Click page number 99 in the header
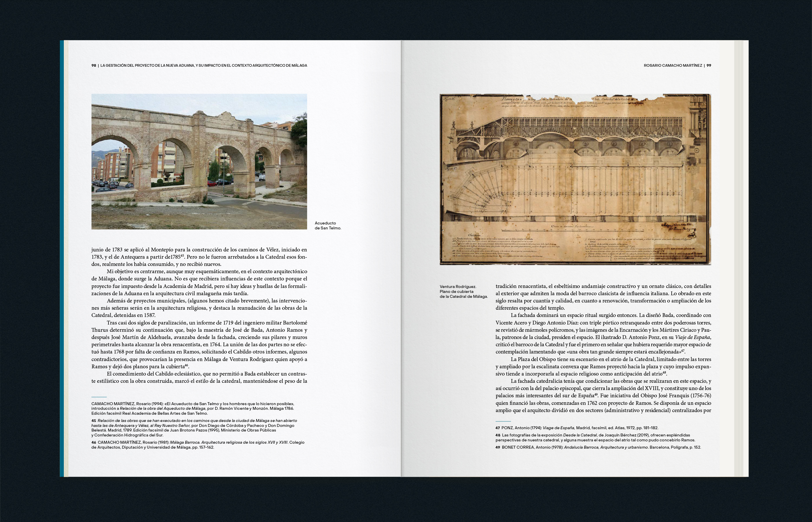 click(x=709, y=66)
